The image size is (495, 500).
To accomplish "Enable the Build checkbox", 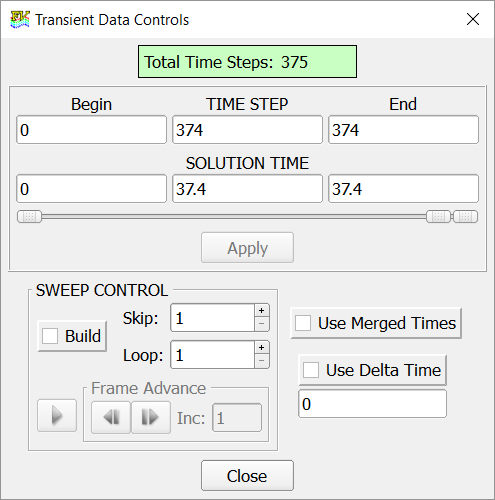I will tap(50, 336).
